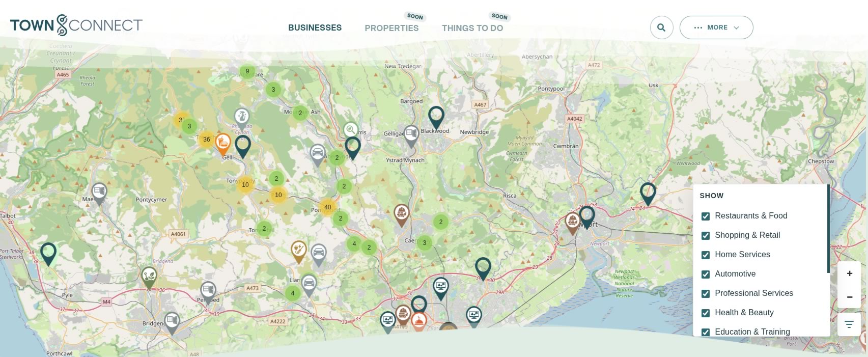The width and height of the screenshot is (868, 357).
Task: Click grey window marker at Bridgend town
Action: (172, 323)
